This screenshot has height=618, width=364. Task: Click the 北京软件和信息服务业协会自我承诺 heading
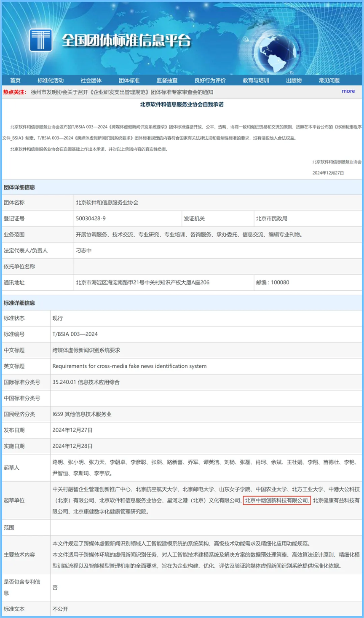(182, 104)
